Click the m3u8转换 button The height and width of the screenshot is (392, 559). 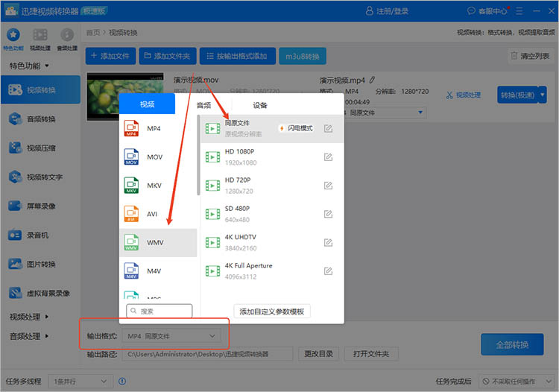pyautogui.click(x=303, y=56)
